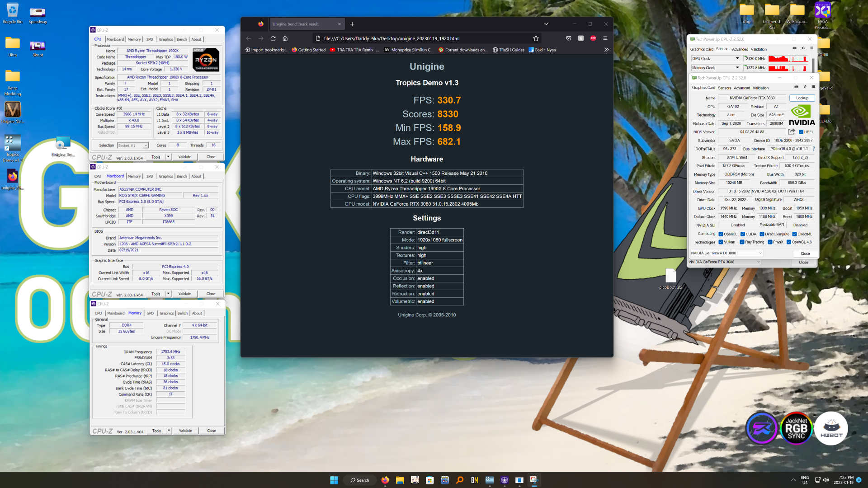Open Firefox list all tabs chevron
868x488 pixels.
coord(546,24)
